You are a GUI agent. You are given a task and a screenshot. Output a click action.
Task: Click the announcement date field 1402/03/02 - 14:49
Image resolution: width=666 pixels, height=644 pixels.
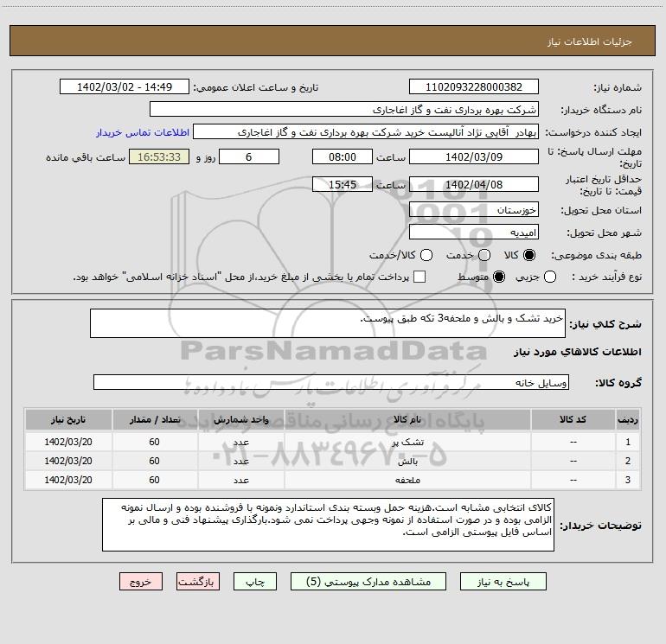click(125, 87)
